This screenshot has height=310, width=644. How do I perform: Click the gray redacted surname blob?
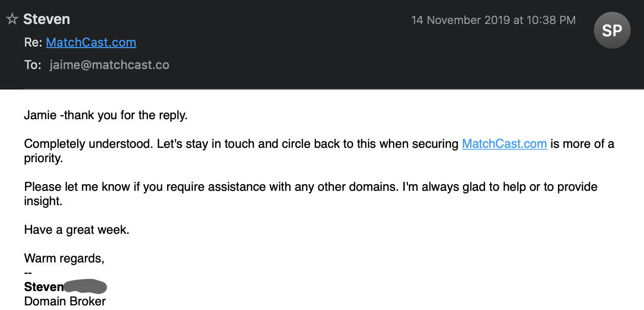(85, 286)
